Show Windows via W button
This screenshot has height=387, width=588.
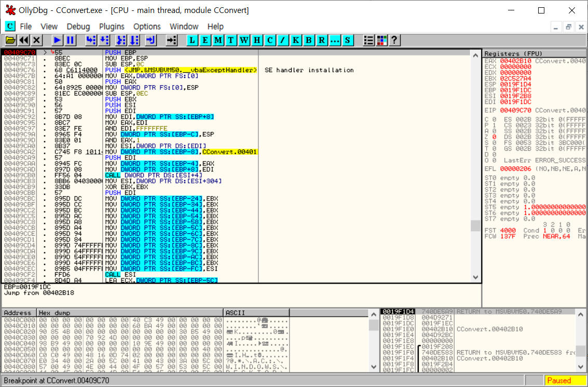coord(244,40)
